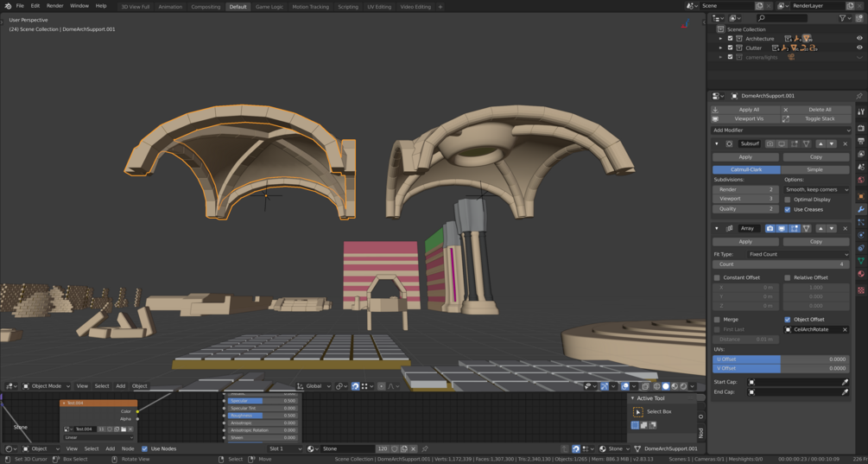Expand the Clutter collection in outliner
Screen dimensions: 868x464
point(720,48)
